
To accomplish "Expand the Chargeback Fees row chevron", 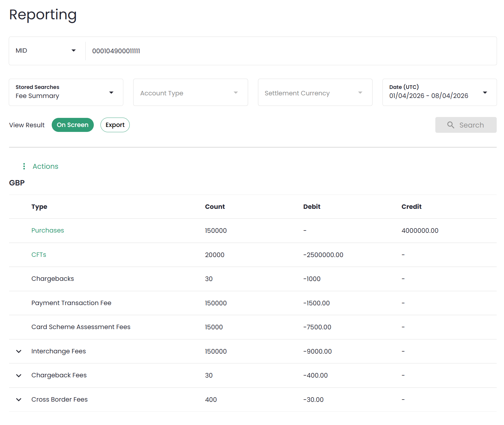I will 19,376.
